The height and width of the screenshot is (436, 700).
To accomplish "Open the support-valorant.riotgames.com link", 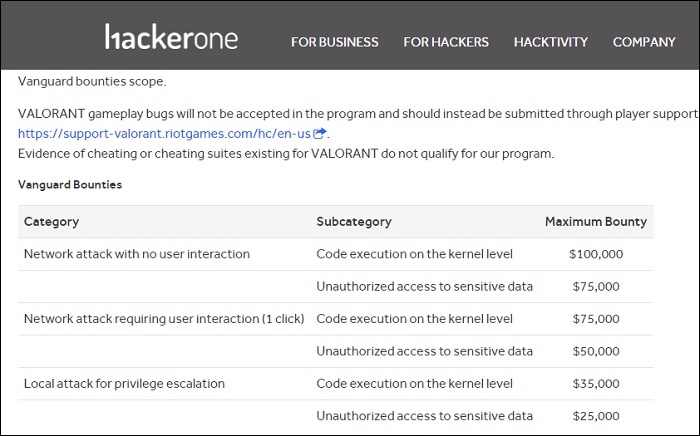I will [165, 134].
